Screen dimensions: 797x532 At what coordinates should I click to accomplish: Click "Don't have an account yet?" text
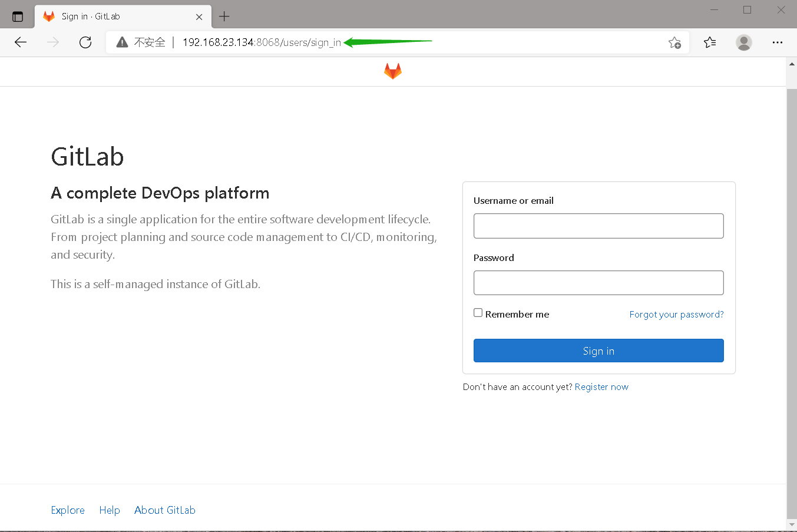point(517,386)
